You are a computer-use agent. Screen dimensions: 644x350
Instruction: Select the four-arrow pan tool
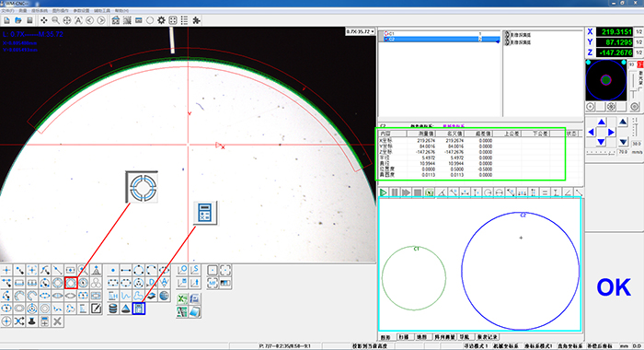coord(43,20)
